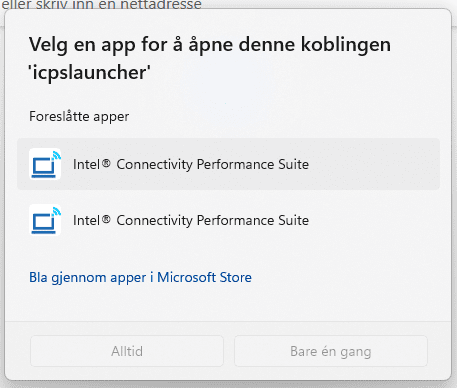Click 'Intel®' in the non-highlighted app name
The width and height of the screenshot is (457, 388).
point(92,220)
